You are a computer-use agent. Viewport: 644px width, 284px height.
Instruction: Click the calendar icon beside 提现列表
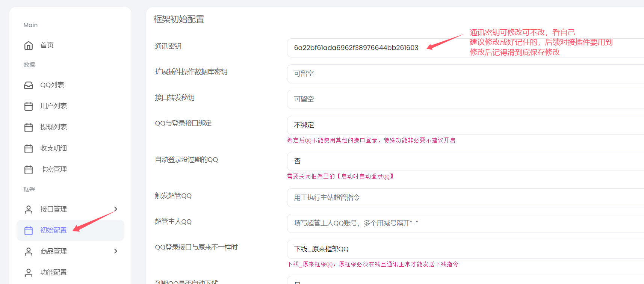point(29,127)
